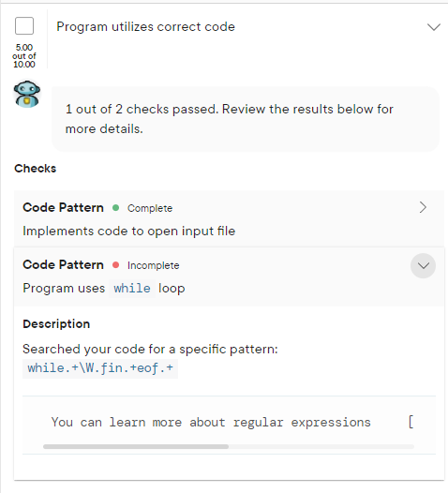Click the Checks heading
Image resolution: width=448 pixels, height=493 pixels.
[36, 169]
